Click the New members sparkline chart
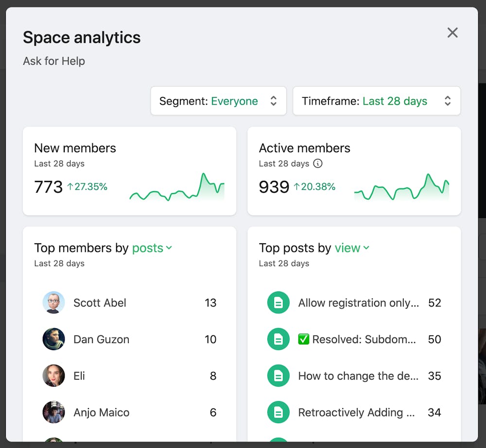 pos(177,188)
